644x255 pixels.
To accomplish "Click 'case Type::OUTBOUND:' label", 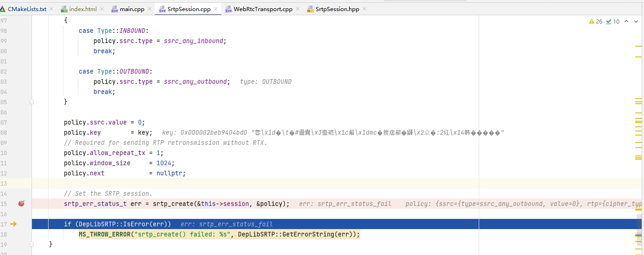I will pos(115,71).
